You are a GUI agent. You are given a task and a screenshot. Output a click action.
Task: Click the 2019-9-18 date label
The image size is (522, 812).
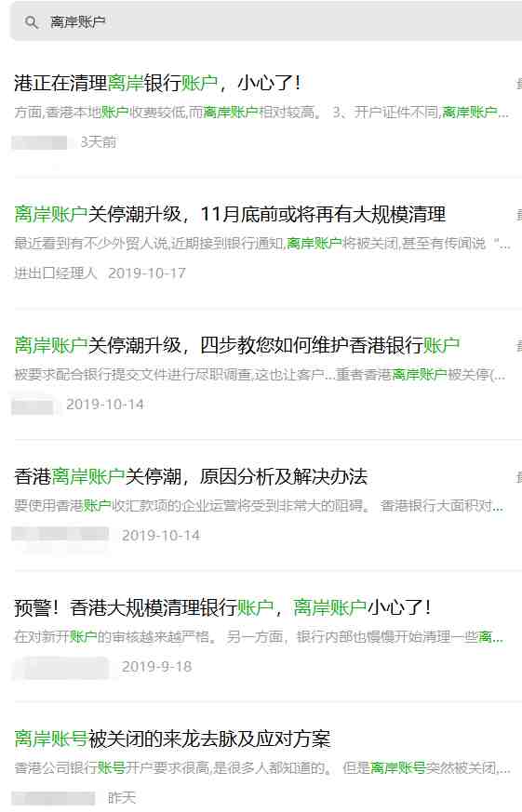(x=157, y=666)
